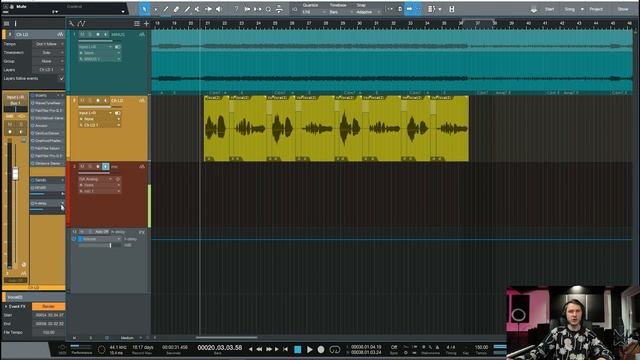Open the Snap Adaptive dropdown
Screen dimensions: 640x360
pyautogui.click(x=367, y=12)
